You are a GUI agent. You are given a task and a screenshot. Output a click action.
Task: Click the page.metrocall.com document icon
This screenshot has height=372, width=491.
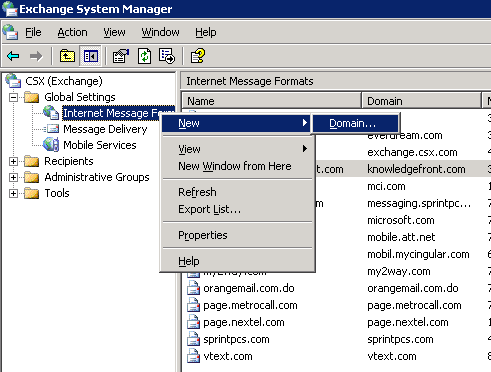click(x=193, y=305)
